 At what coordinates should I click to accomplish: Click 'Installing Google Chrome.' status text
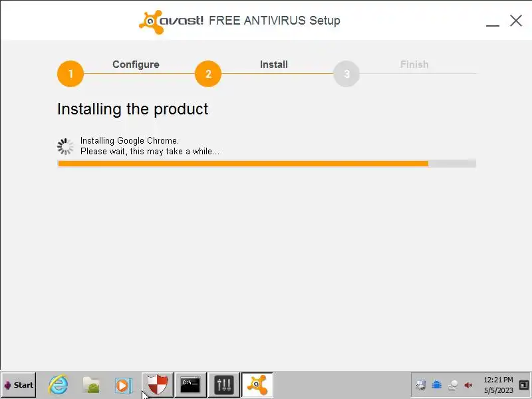(x=129, y=141)
